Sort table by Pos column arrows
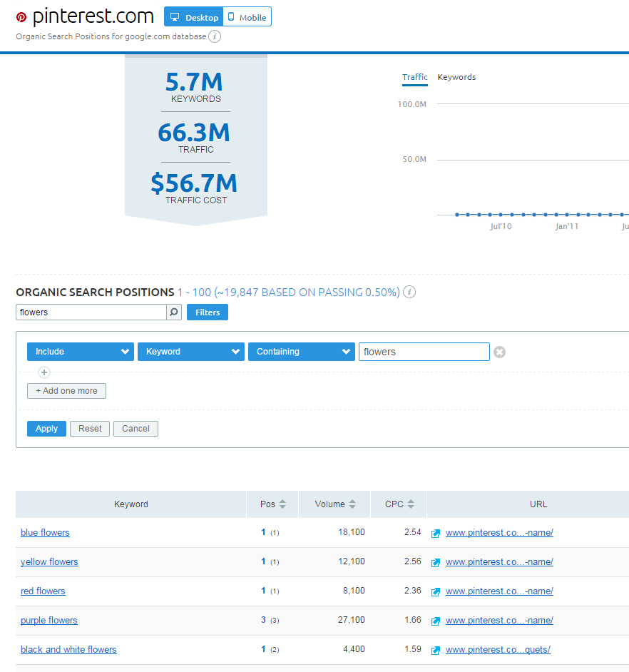The height and width of the screenshot is (672, 629). coord(282,504)
